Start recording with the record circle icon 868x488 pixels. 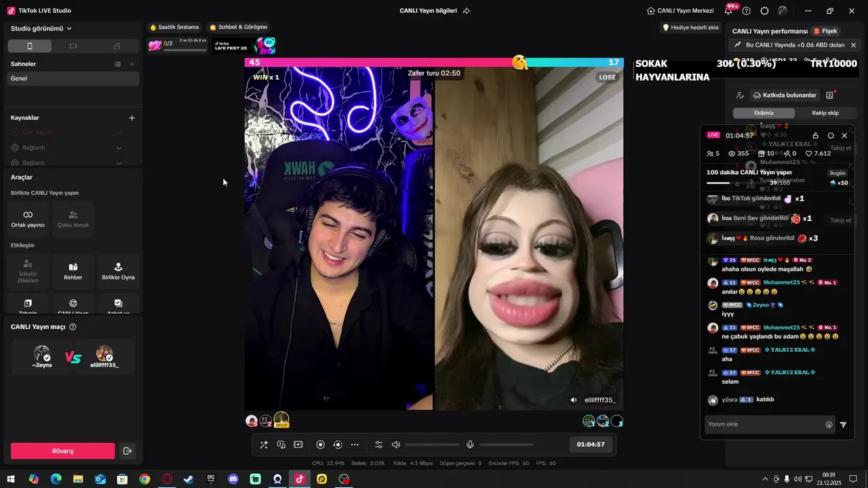tap(321, 445)
